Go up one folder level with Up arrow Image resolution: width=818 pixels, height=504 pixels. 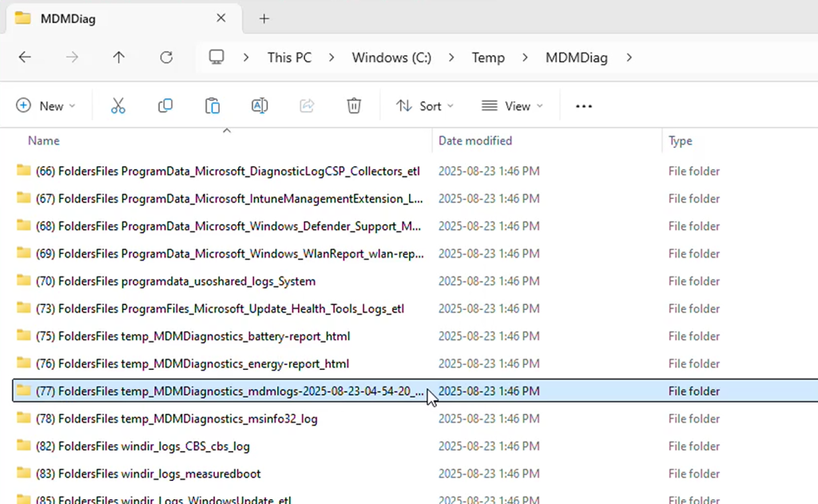(x=119, y=58)
